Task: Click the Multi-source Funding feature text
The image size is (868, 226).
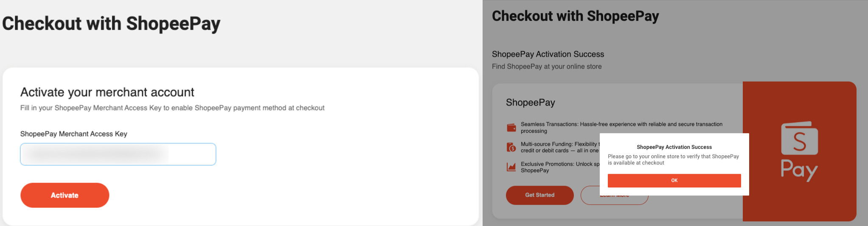Action: tap(560, 147)
